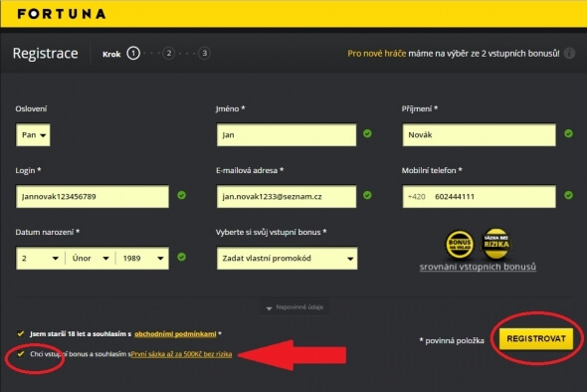Click the Registrace heading text

tap(46, 54)
